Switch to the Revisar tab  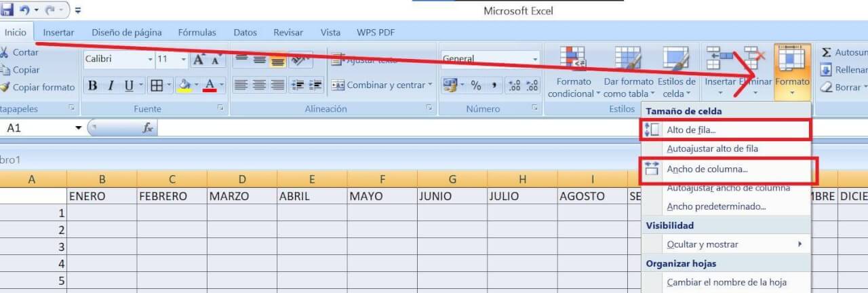[288, 32]
